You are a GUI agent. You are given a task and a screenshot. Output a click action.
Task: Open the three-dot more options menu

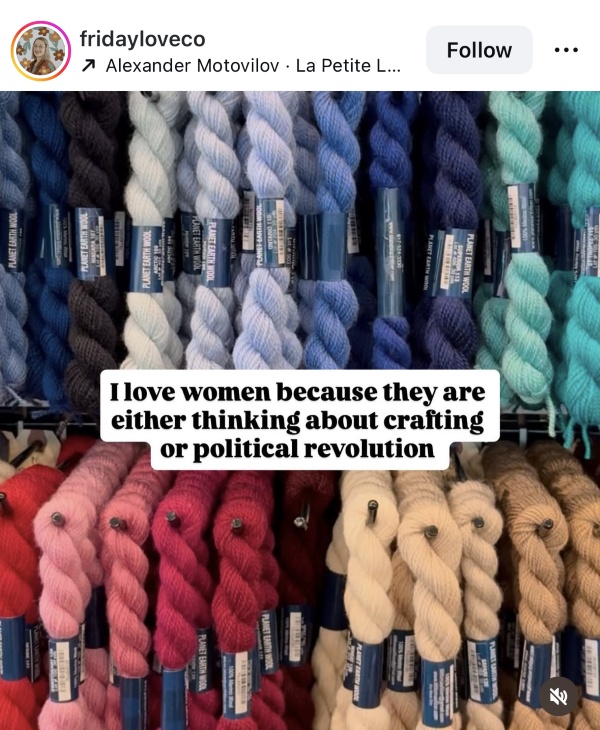point(566,50)
